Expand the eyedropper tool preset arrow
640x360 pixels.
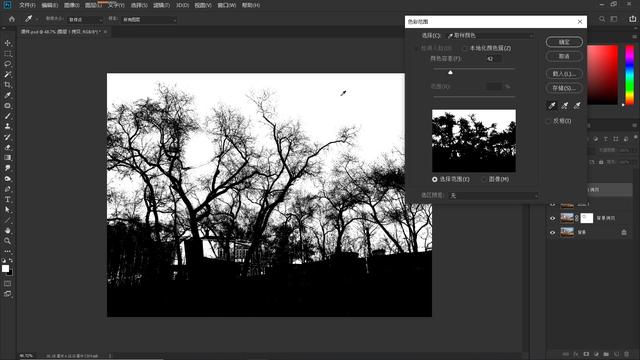pyautogui.click(x=36, y=19)
